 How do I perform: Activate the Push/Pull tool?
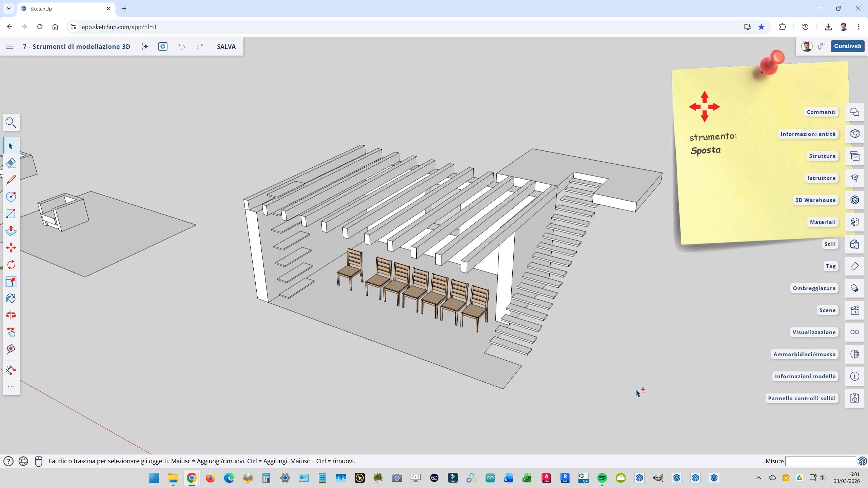11,230
